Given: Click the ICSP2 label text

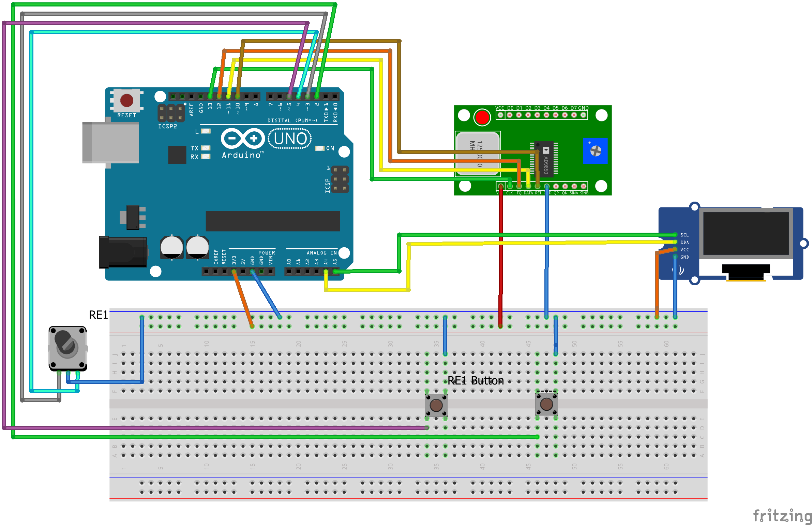Looking at the screenshot, I should coord(167,126).
